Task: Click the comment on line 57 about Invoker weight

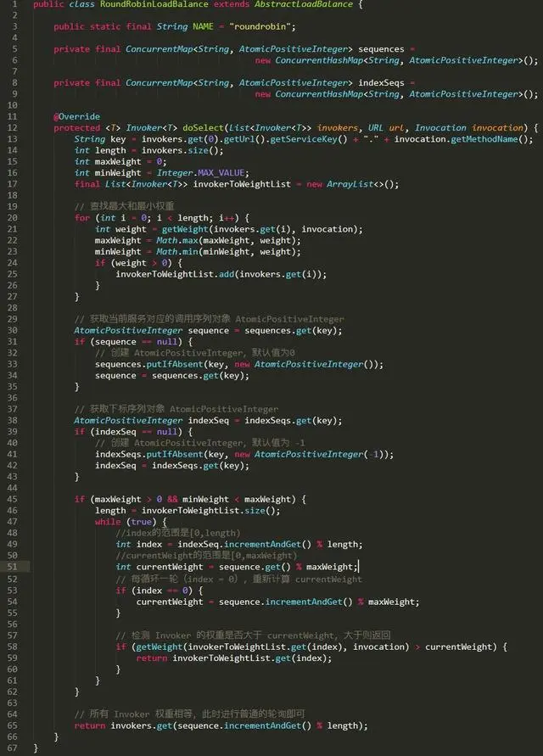Action: click(x=253, y=636)
